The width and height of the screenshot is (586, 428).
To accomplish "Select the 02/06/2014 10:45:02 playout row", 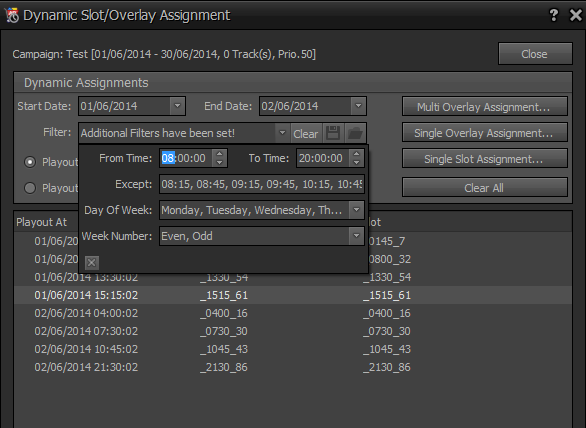I will pos(293,349).
